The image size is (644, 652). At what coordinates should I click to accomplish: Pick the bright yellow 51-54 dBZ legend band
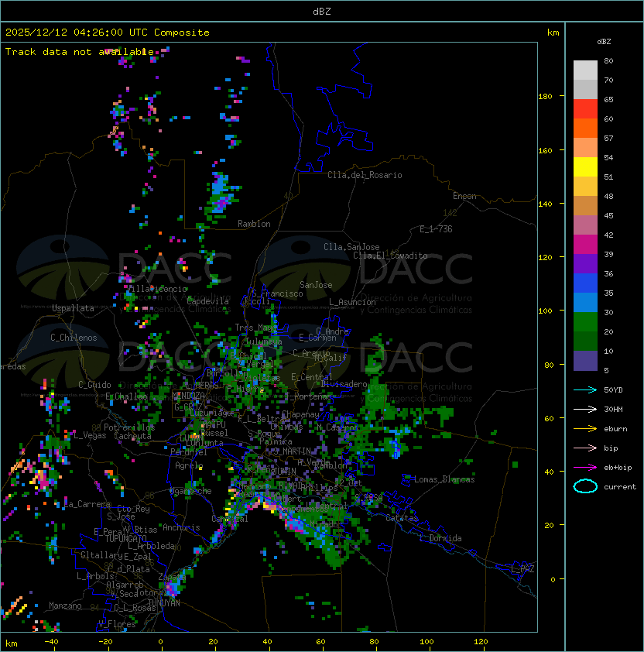585,167
